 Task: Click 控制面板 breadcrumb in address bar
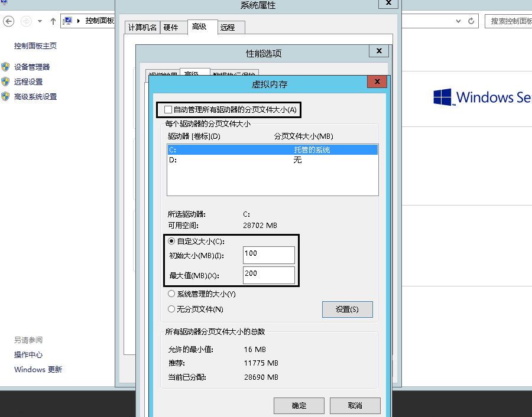[x=99, y=21]
